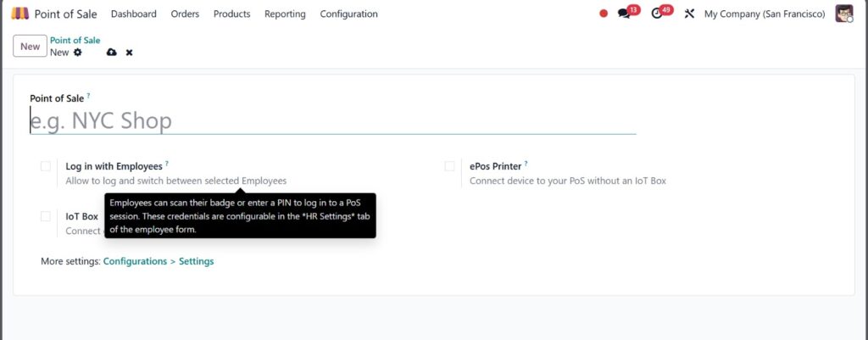Save the record using the cloud icon
Screen dimensions: 868x340
(x=111, y=53)
